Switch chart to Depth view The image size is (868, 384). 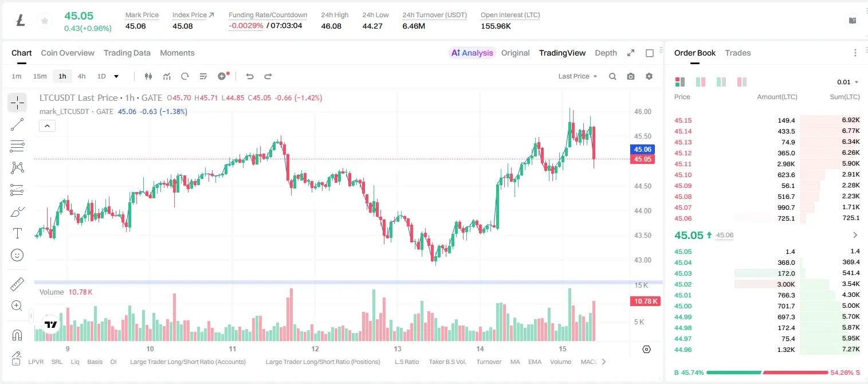pos(606,53)
